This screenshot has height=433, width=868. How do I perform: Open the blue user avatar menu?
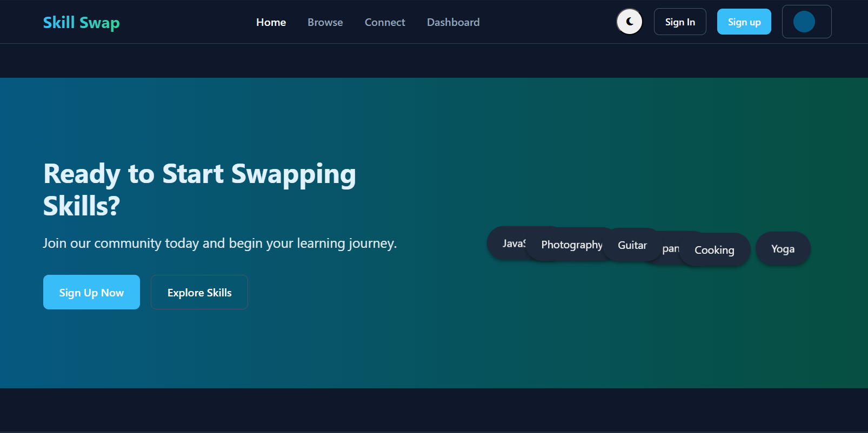[804, 22]
